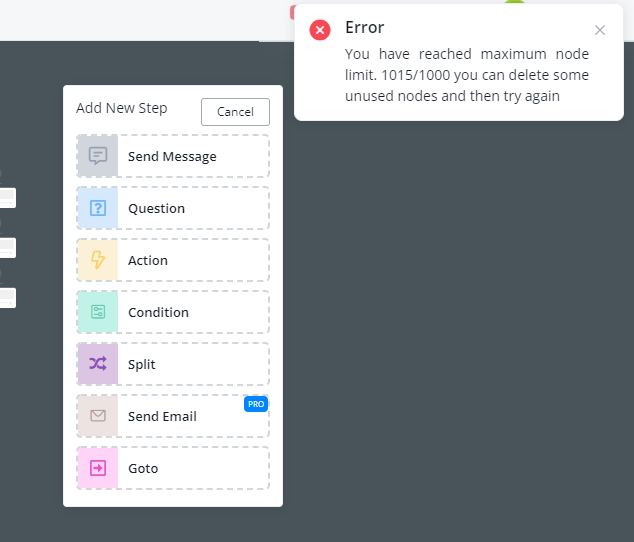Dismiss the Error notification with X
The height and width of the screenshot is (542, 634).
coord(600,30)
